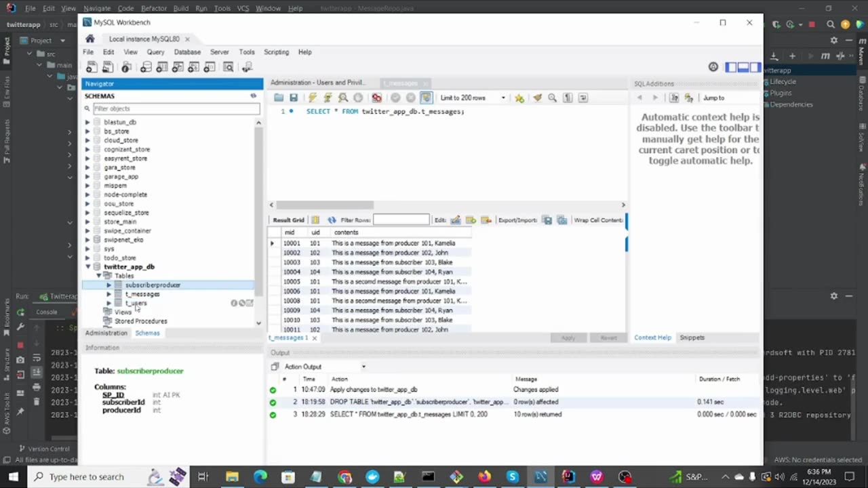Expand the todo_store schema

pos(87,258)
